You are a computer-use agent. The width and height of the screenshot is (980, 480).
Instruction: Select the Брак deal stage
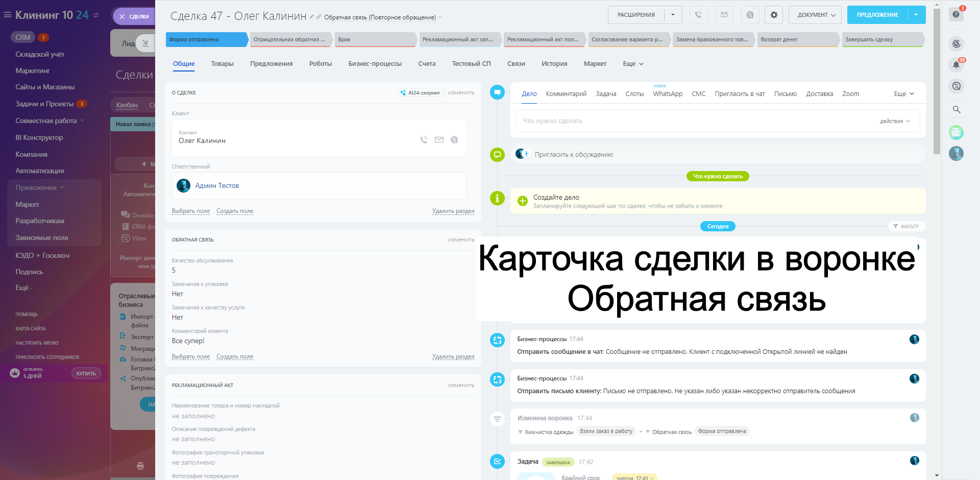coord(375,39)
